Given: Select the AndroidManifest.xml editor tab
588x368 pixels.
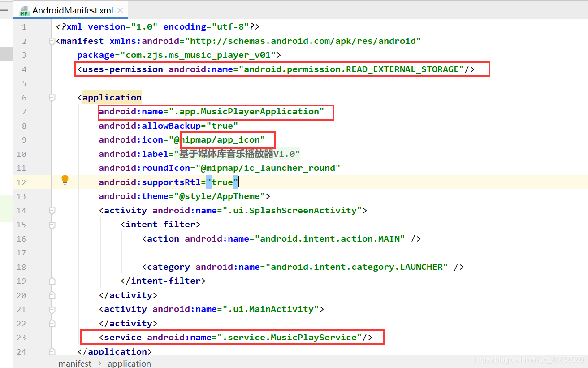Looking at the screenshot, I should (72, 10).
